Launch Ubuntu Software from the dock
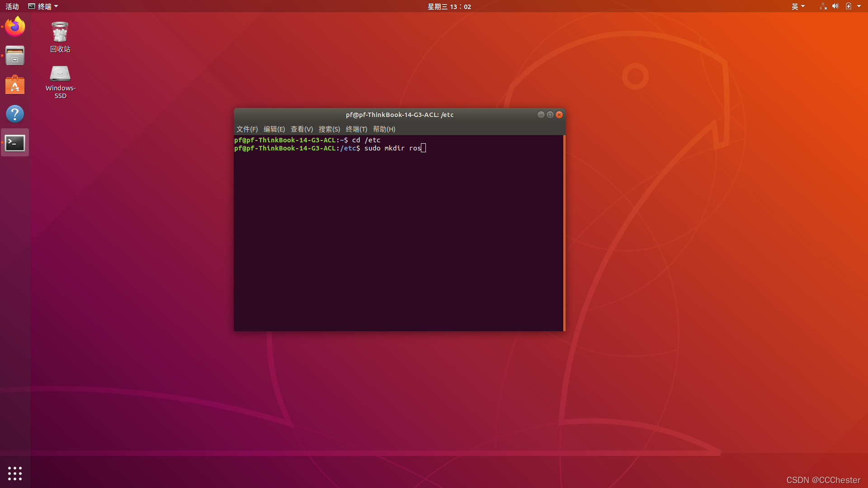 [x=15, y=85]
